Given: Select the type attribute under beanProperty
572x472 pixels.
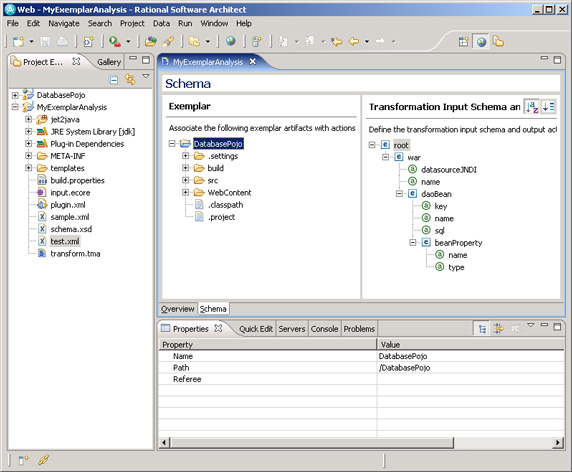Looking at the screenshot, I should point(456,267).
